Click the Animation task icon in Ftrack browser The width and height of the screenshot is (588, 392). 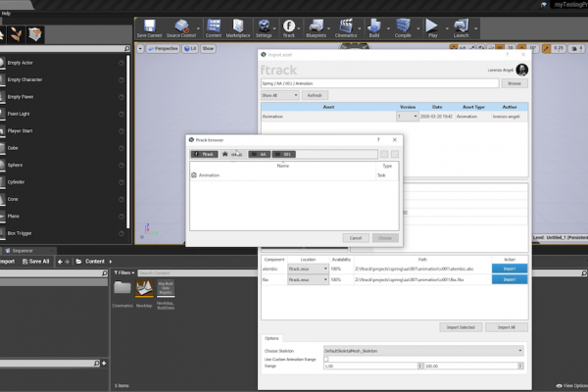click(x=194, y=175)
